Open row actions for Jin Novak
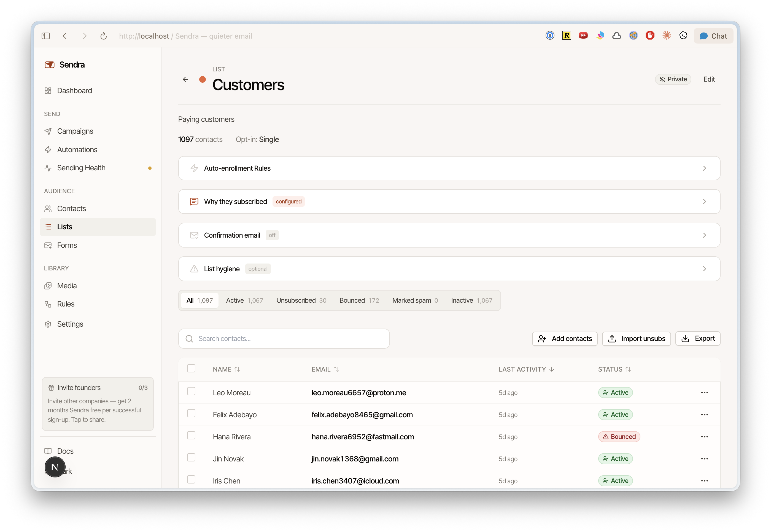 (x=704, y=459)
